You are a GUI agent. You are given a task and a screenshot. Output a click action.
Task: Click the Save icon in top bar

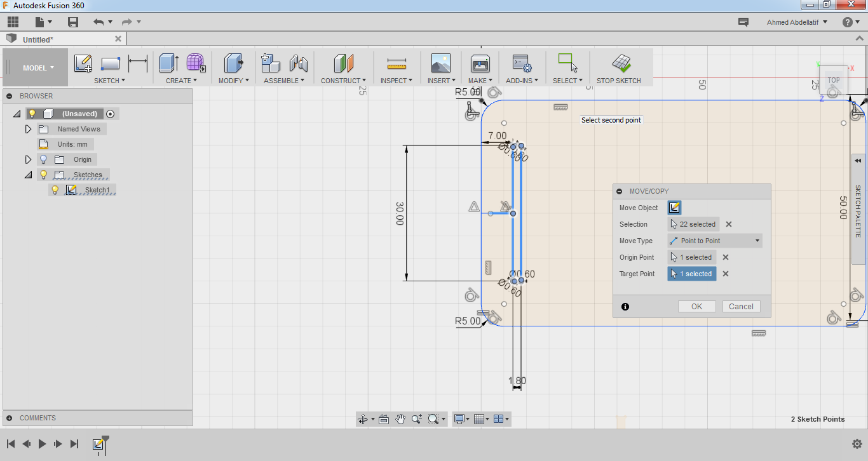pyautogui.click(x=73, y=22)
